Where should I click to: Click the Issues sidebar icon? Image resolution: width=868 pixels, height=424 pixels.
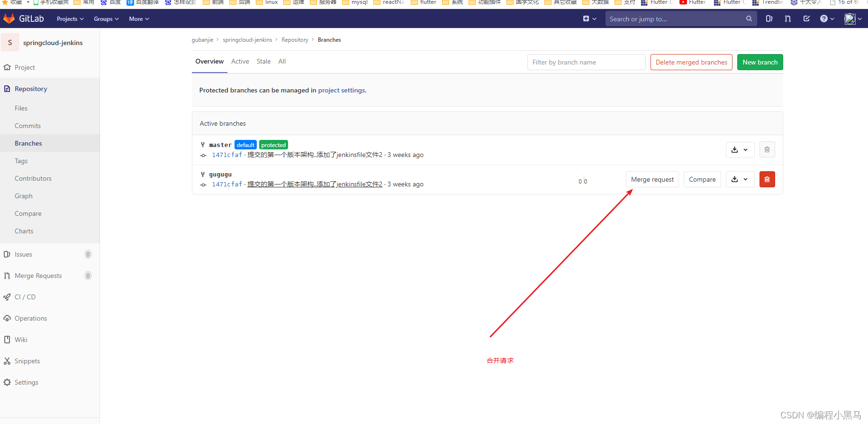pyautogui.click(x=7, y=254)
